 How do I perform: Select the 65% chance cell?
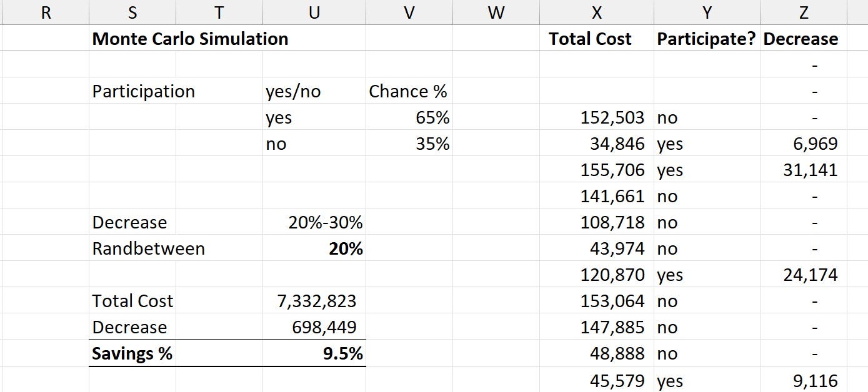click(409, 117)
